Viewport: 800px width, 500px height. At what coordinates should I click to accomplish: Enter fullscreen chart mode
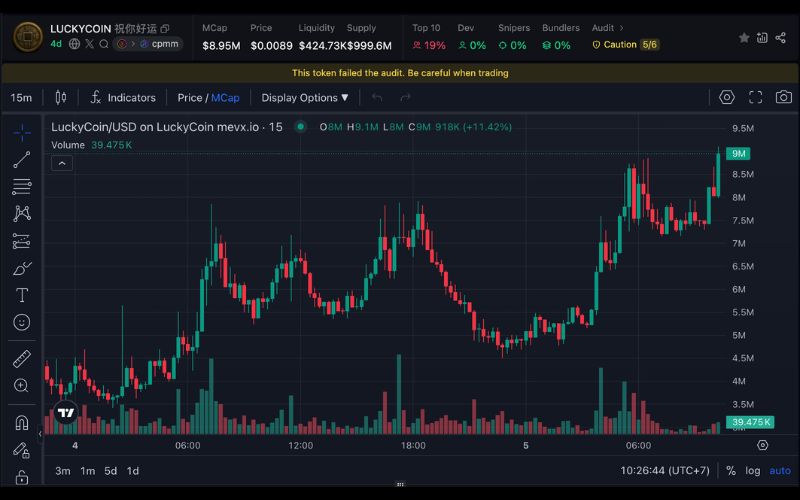click(x=756, y=97)
